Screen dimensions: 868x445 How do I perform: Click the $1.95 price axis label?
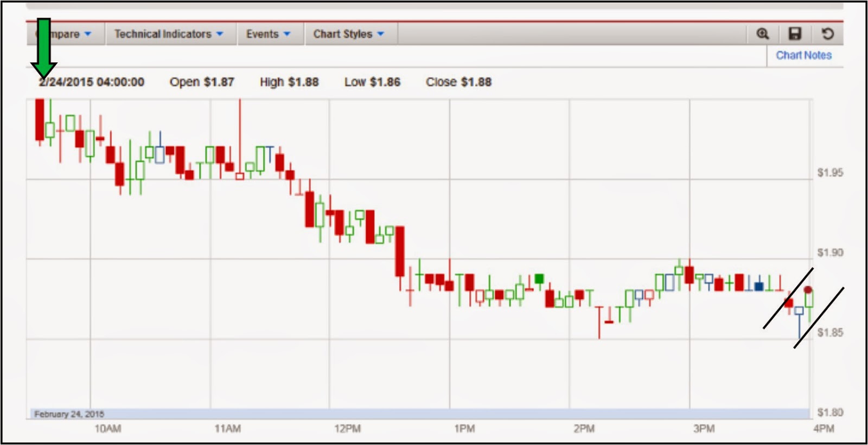coord(830,173)
